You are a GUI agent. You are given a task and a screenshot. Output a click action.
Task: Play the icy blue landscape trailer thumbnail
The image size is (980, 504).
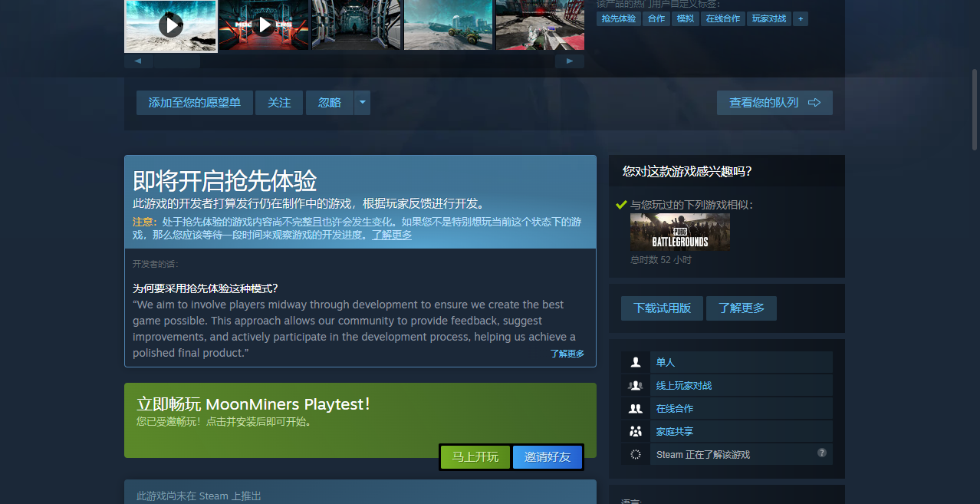tap(171, 25)
